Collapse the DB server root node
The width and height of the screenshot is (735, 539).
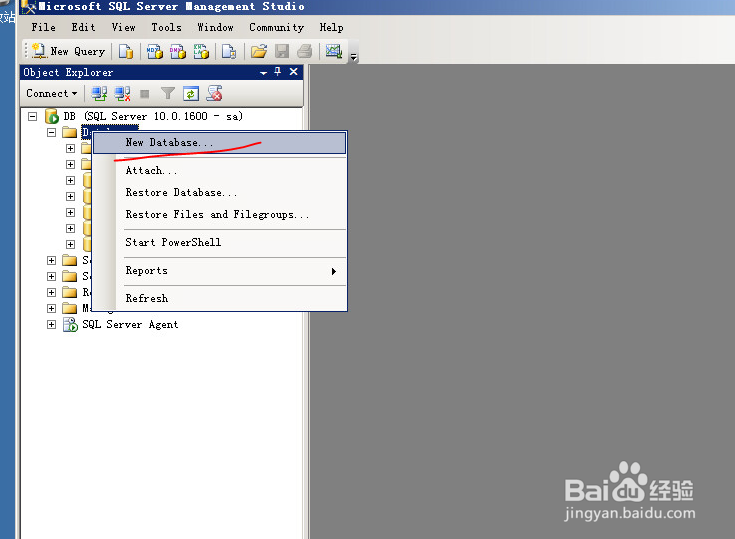32,116
